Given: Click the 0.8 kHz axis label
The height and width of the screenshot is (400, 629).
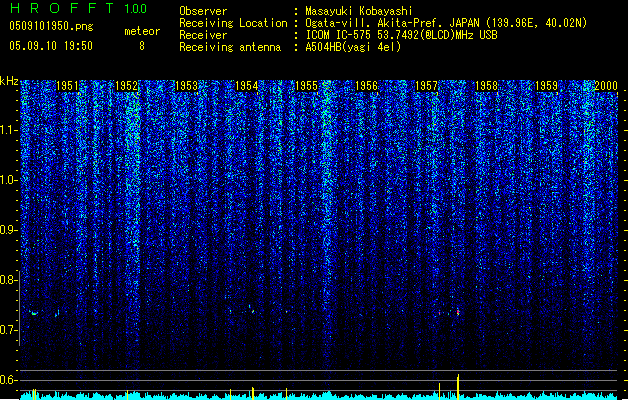Looking at the screenshot, I should 7,280.
